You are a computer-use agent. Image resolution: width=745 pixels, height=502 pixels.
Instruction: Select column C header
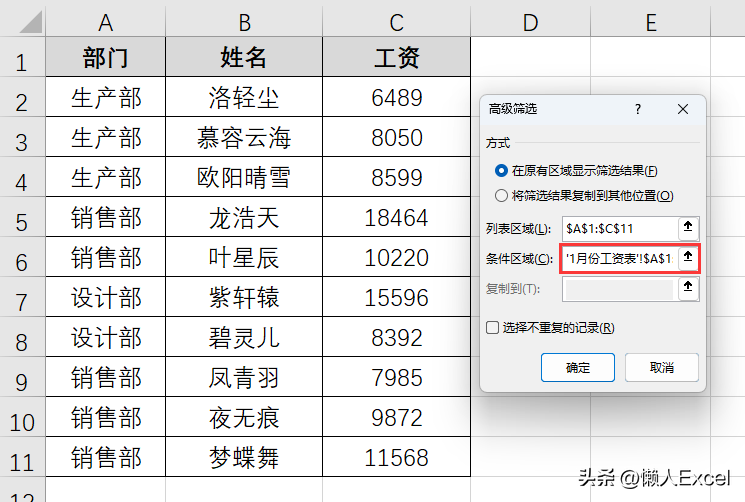pos(396,22)
